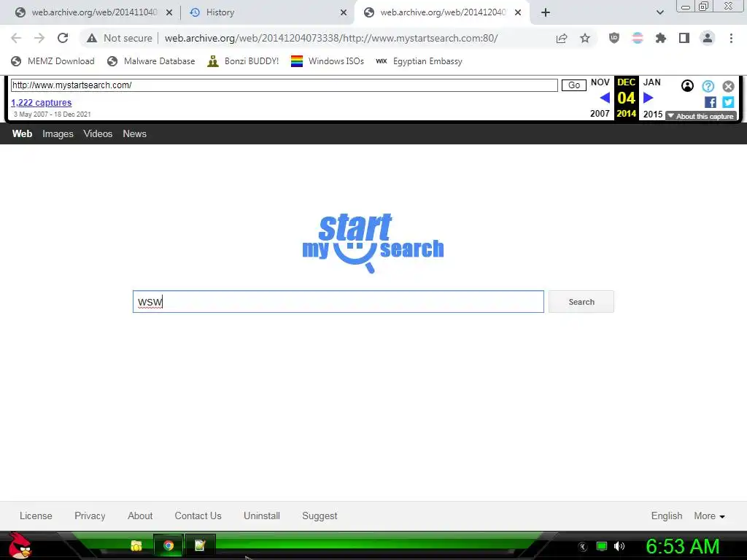Select the Videos search category
The image size is (747, 560).
tap(98, 134)
